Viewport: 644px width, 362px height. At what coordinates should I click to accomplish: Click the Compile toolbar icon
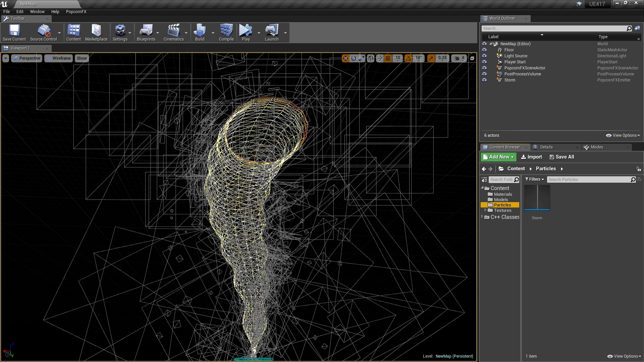[x=226, y=33]
